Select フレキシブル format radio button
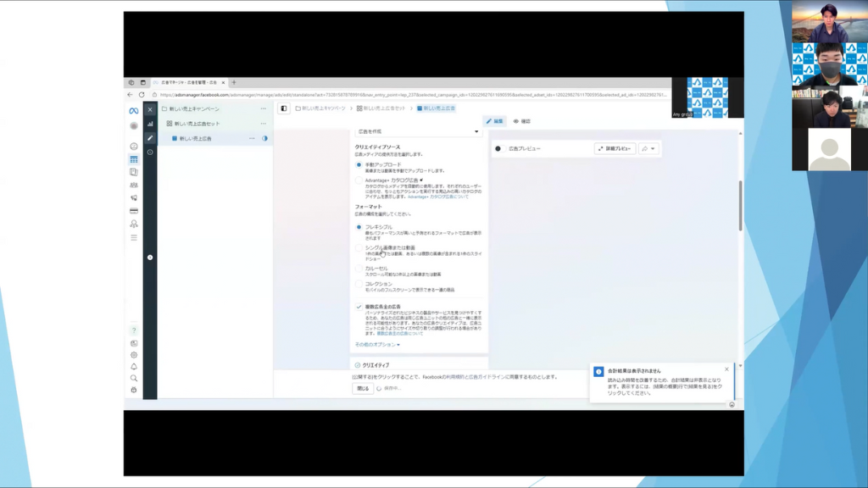 click(359, 227)
